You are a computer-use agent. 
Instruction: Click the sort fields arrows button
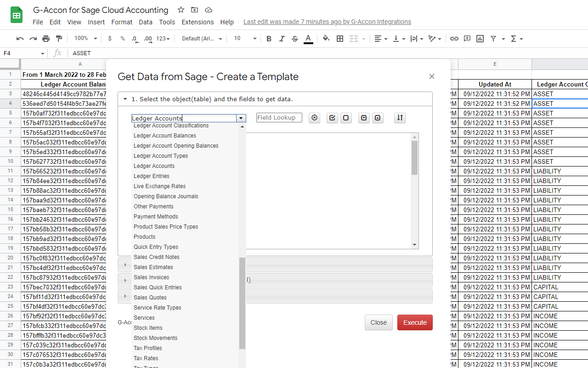pos(400,118)
